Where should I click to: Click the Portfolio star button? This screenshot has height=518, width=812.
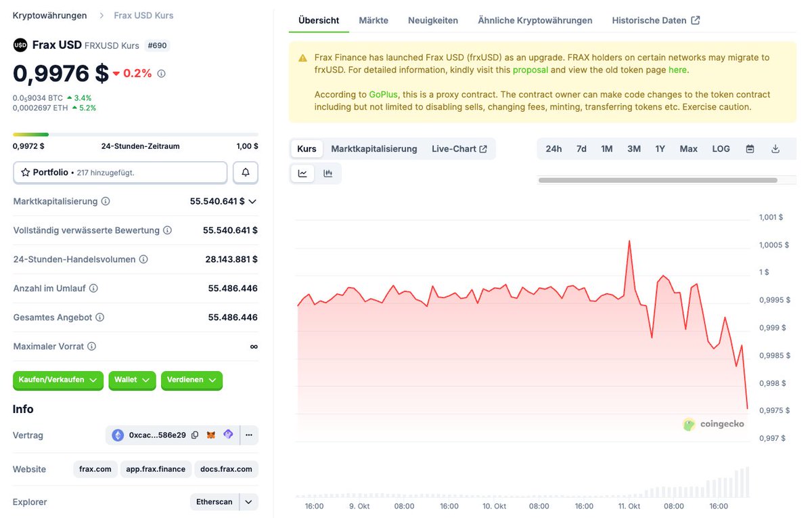tap(120, 173)
